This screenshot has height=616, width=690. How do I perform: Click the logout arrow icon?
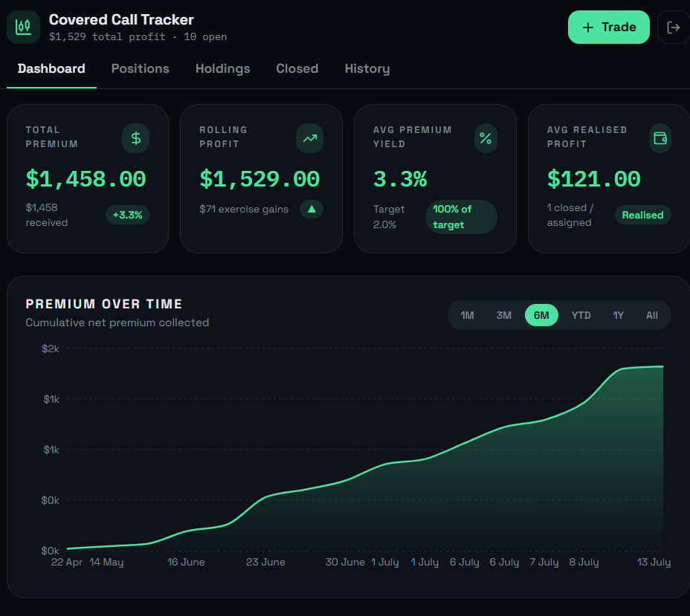674,27
